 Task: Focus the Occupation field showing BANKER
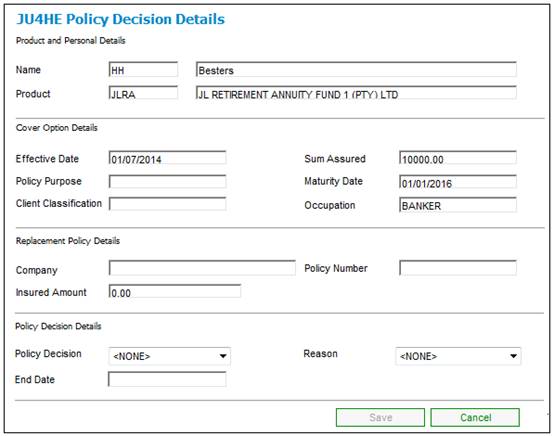(x=458, y=205)
